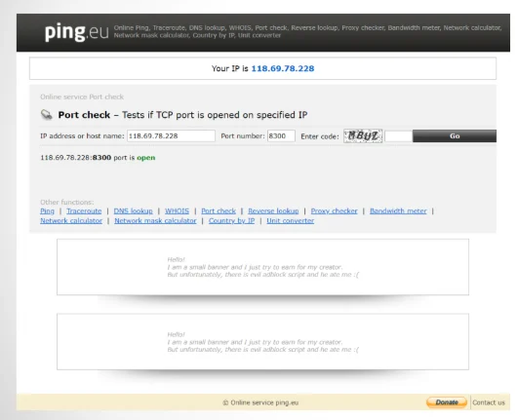Open the Unit converter link
Screen dimensions: 518x420
tap(291, 221)
